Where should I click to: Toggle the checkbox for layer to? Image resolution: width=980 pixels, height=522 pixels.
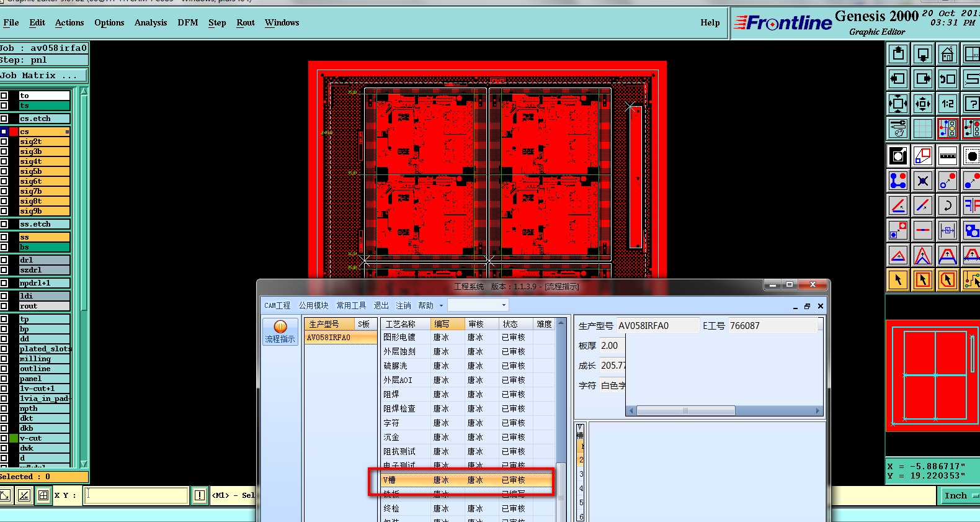click(4, 96)
